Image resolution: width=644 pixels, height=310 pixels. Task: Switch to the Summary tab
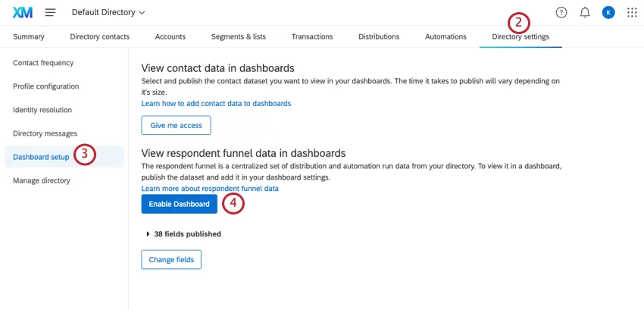[29, 36]
